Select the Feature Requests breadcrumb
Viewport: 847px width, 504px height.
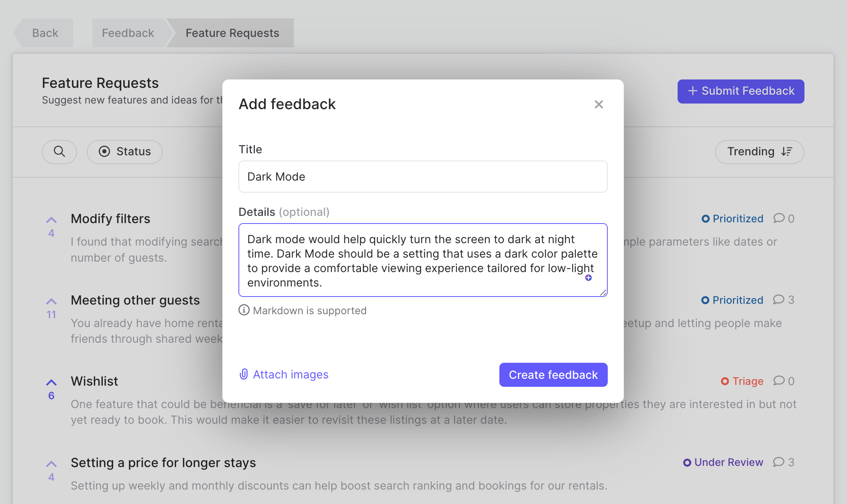click(232, 33)
